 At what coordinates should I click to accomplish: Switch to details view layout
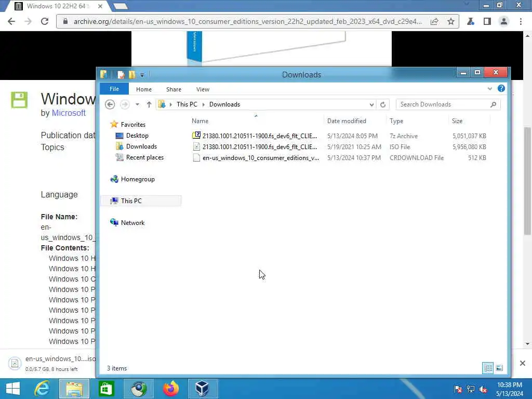(488, 368)
